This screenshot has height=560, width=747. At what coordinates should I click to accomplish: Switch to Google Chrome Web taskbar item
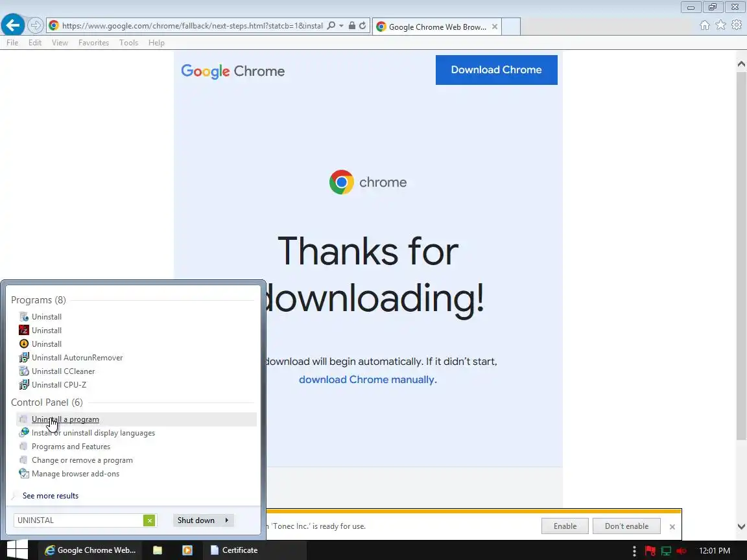pyautogui.click(x=90, y=550)
